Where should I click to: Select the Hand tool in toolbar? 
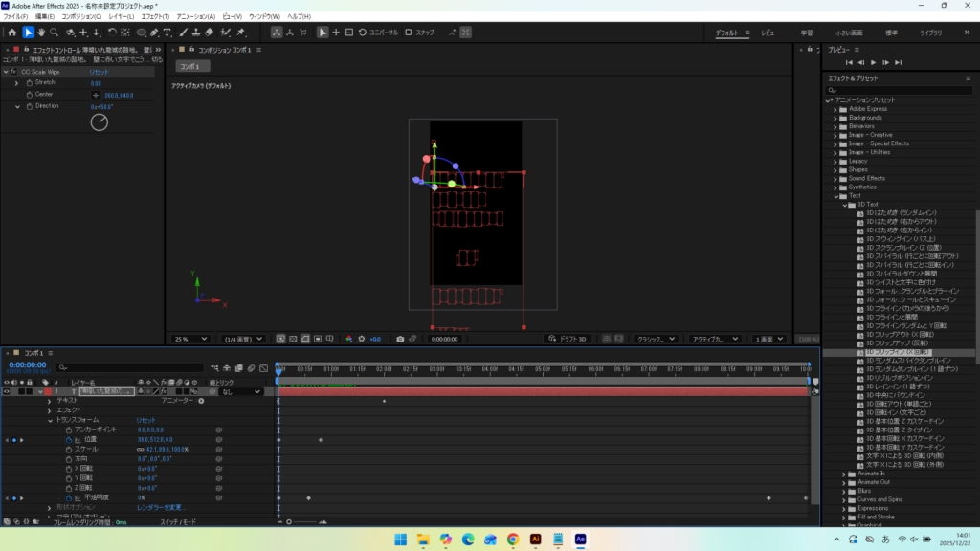41,33
